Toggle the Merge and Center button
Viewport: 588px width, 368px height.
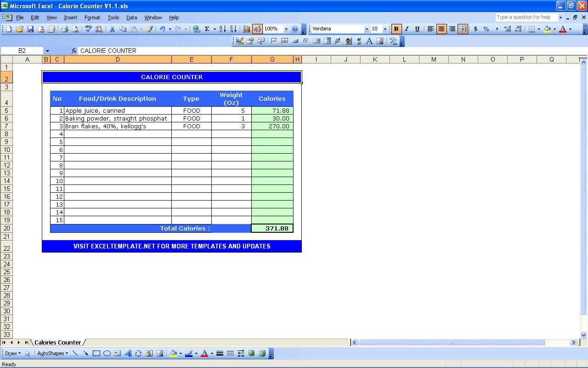coord(463,29)
